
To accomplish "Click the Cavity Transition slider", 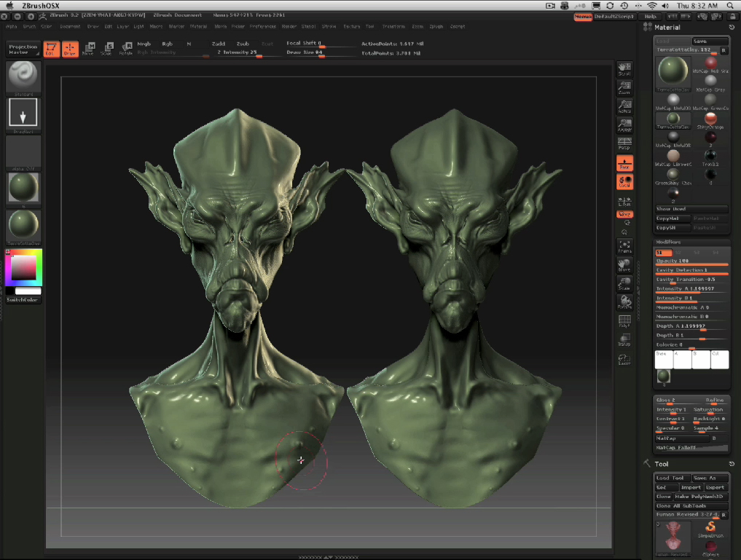I will click(x=691, y=280).
